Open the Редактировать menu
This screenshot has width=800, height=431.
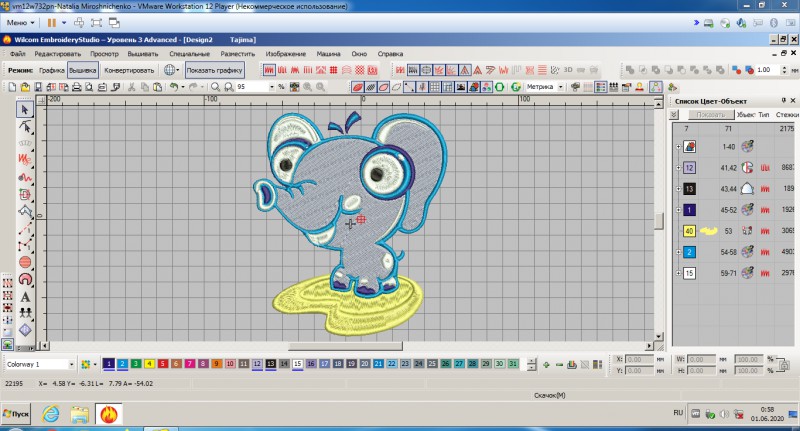point(58,54)
